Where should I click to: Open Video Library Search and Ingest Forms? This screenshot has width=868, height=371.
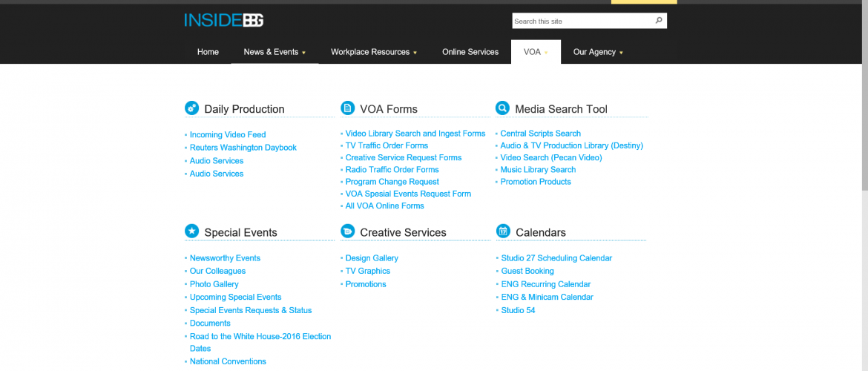click(415, 134)
